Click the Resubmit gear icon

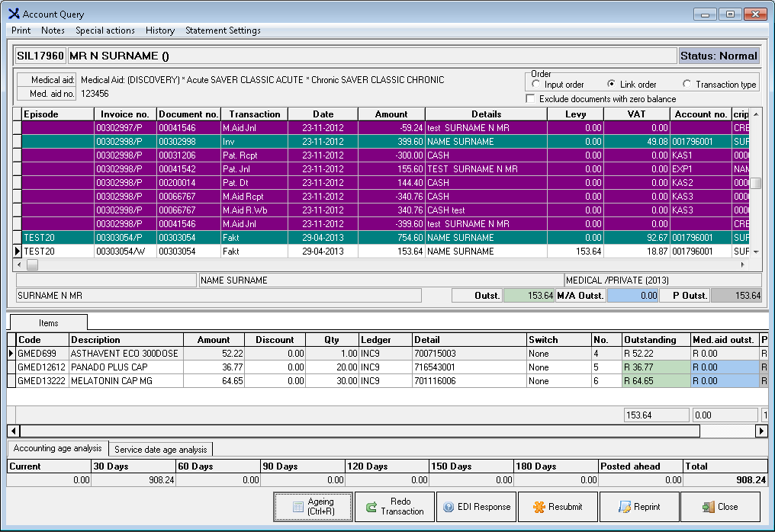pos(539,507)
